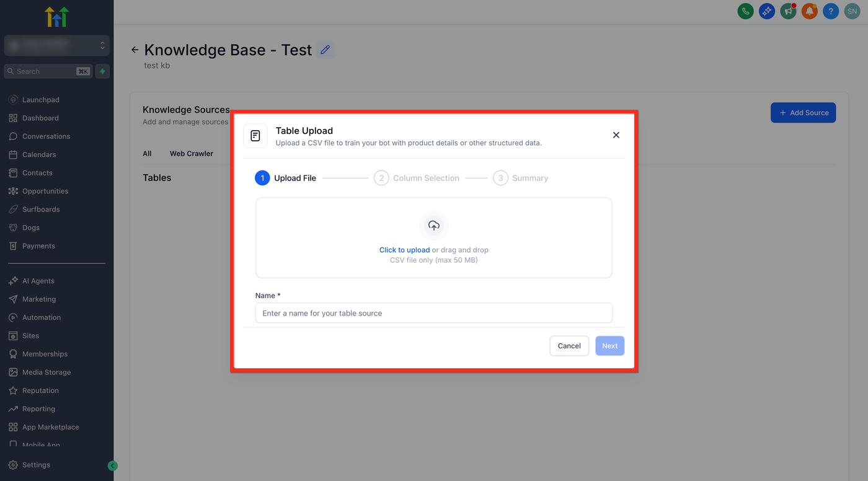The height and width of the screenshot is (481, 868).
Task: Click the green phone dialer icon
Action: pos(745,11)
